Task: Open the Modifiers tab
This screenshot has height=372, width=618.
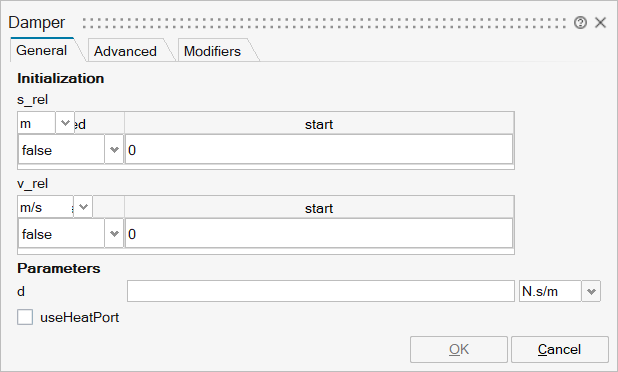Action: [x=212, y=51]
